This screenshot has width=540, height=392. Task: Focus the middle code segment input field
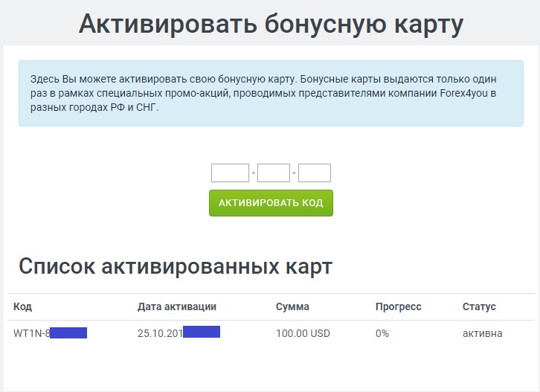pyautogui.click(x=273, y=173)
